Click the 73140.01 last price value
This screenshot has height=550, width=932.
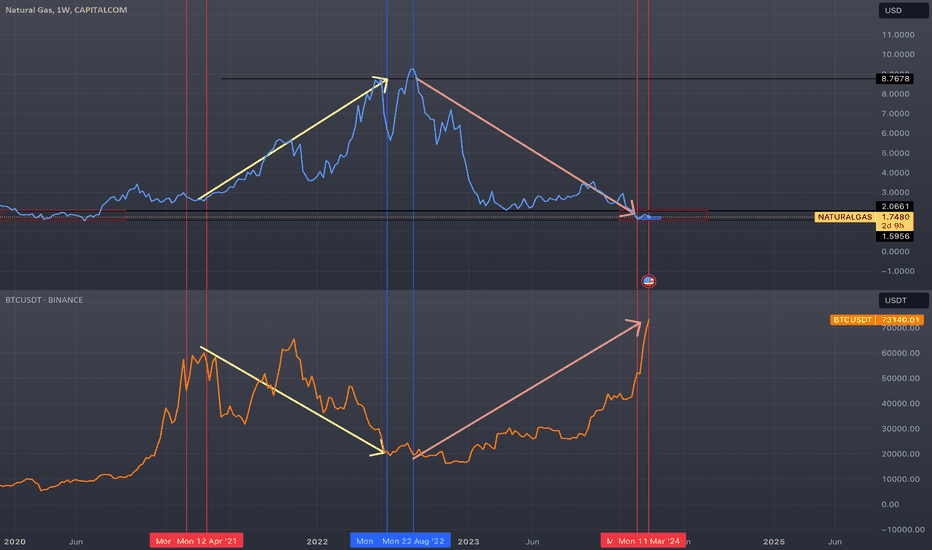coord(900,320)
